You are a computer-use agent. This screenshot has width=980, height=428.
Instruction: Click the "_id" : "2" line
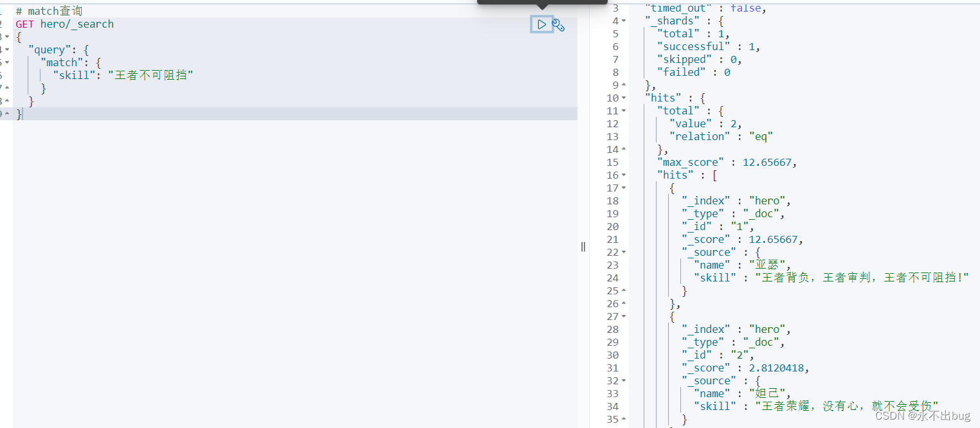(718, 355)
